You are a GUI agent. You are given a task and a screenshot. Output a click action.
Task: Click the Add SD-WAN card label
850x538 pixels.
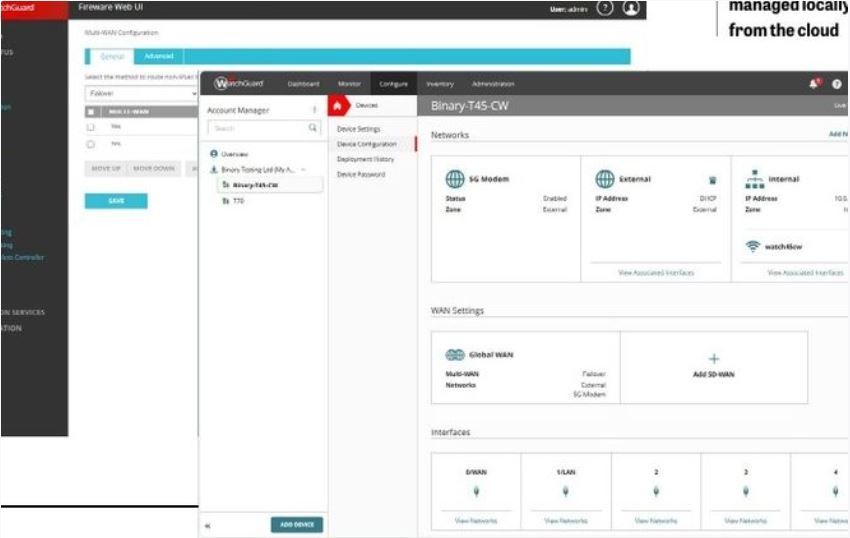click(713, 374)
